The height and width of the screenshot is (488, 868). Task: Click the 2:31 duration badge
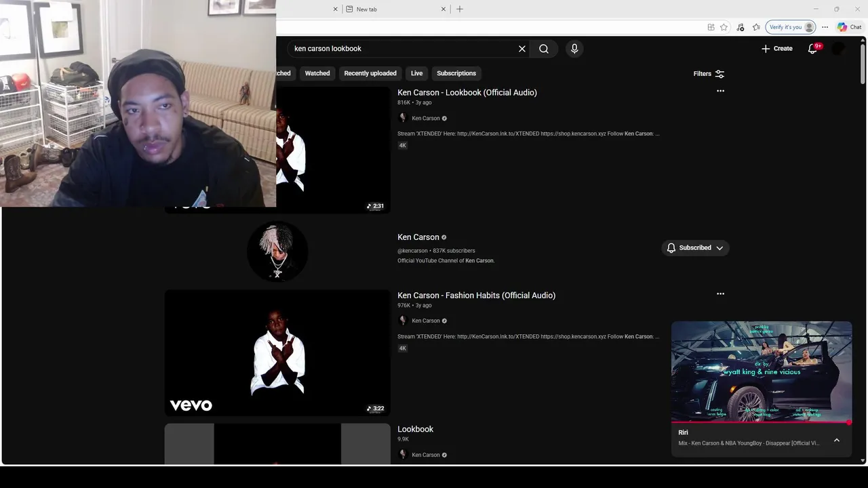point(376,206)
